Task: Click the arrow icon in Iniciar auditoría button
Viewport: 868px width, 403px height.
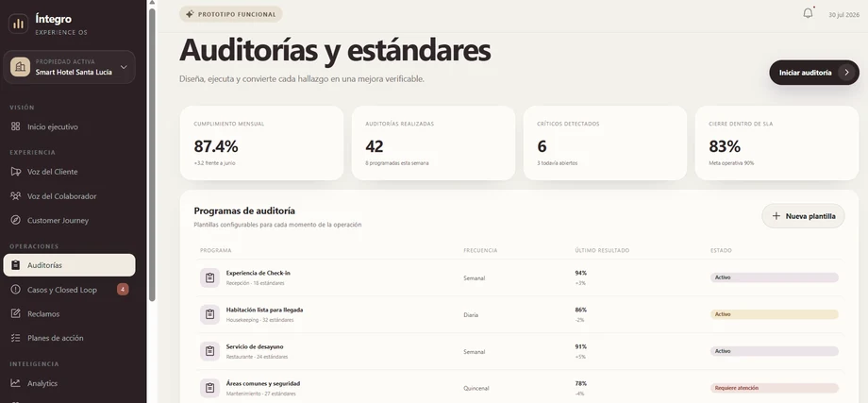Action: [x=846, y=73]
